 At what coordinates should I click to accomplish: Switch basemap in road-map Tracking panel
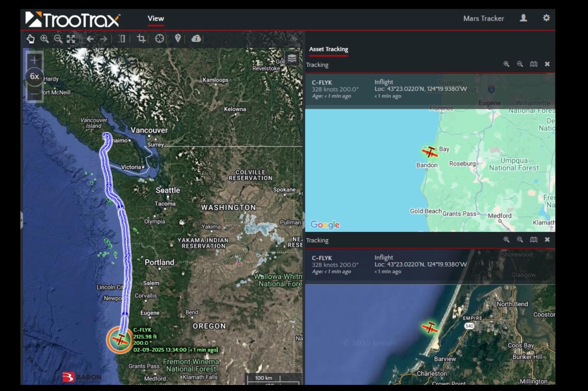click(534, 64)
